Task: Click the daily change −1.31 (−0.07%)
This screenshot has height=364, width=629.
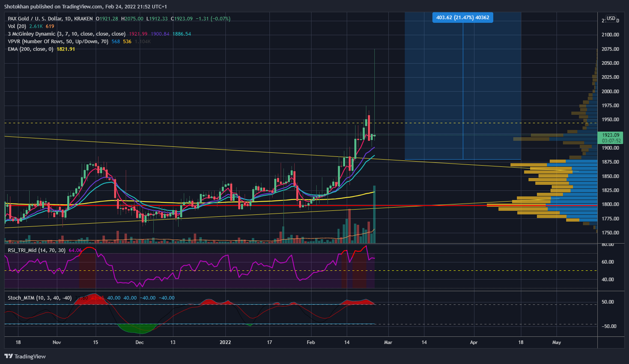Action: [x=213, y=19]
